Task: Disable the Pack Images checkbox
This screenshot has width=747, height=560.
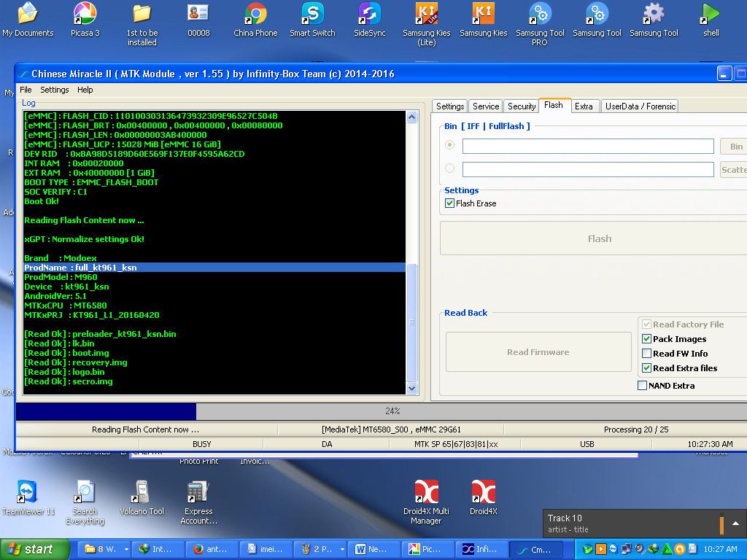Action: (646, 339)
